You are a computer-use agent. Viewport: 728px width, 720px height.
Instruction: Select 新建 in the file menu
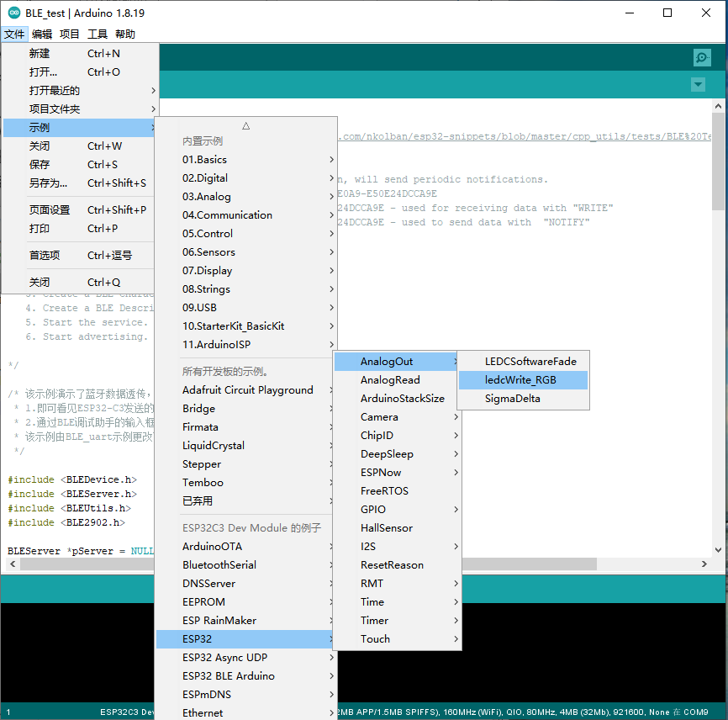click(80, 54)
